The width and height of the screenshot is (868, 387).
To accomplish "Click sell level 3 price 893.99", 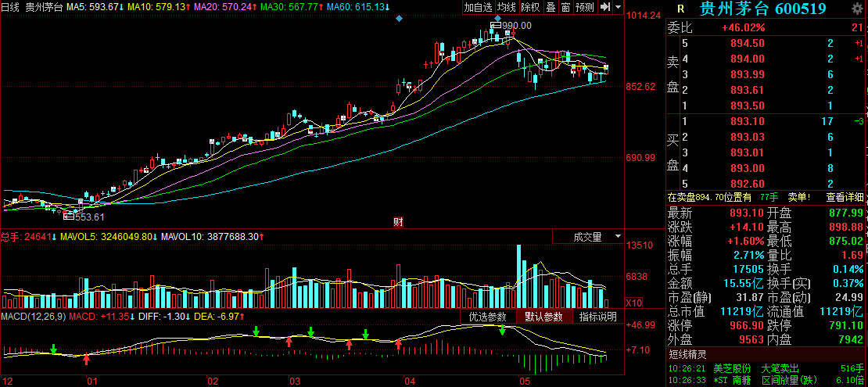I will (x=746, y=74).
